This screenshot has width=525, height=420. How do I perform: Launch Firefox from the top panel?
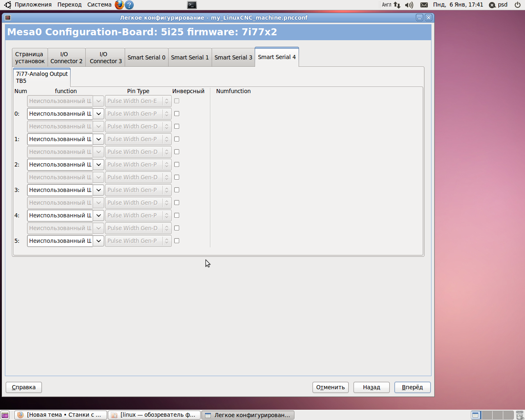tap(119, 5)
